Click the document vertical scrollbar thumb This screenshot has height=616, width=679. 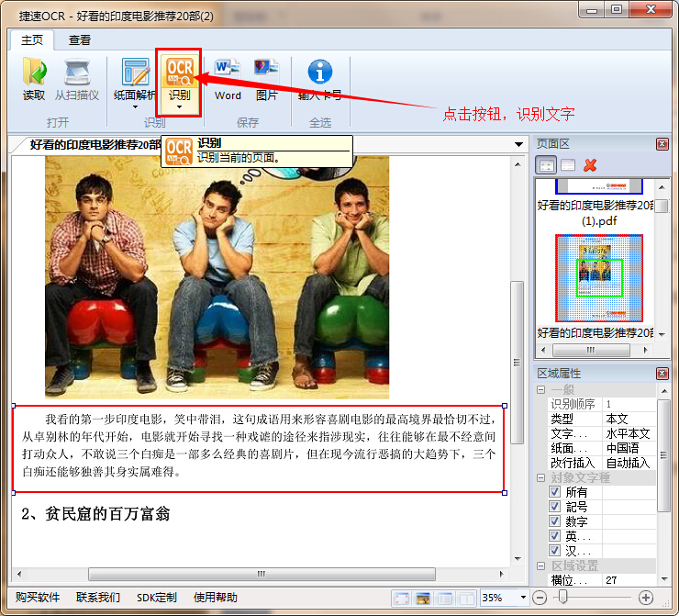point(517,362)
